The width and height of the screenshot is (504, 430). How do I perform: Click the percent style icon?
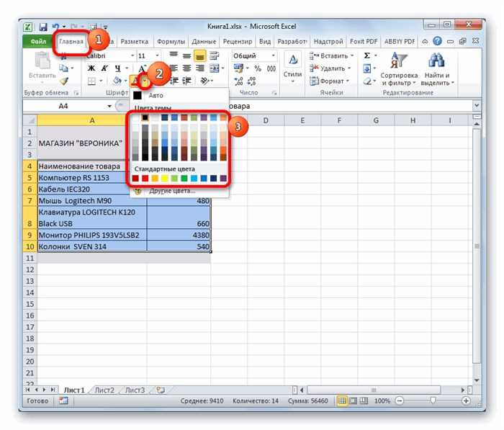(258, 68)
